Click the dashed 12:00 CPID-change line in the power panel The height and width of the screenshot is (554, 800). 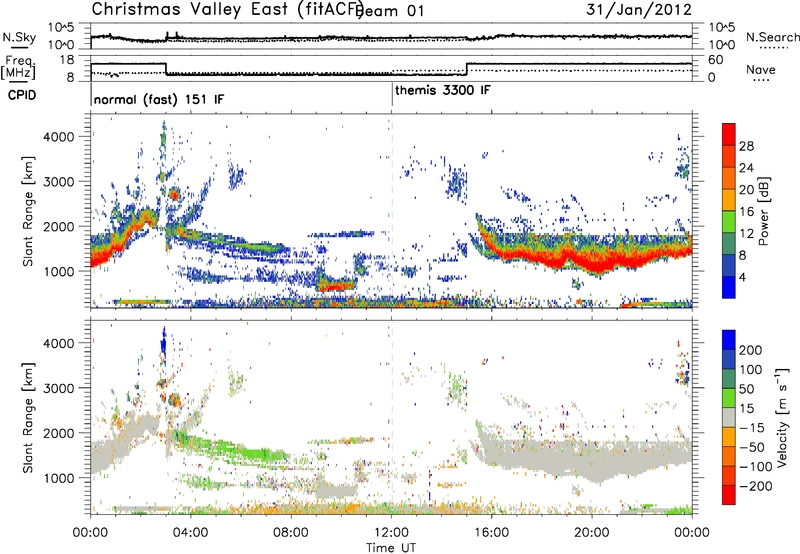[x=392, y=211]
